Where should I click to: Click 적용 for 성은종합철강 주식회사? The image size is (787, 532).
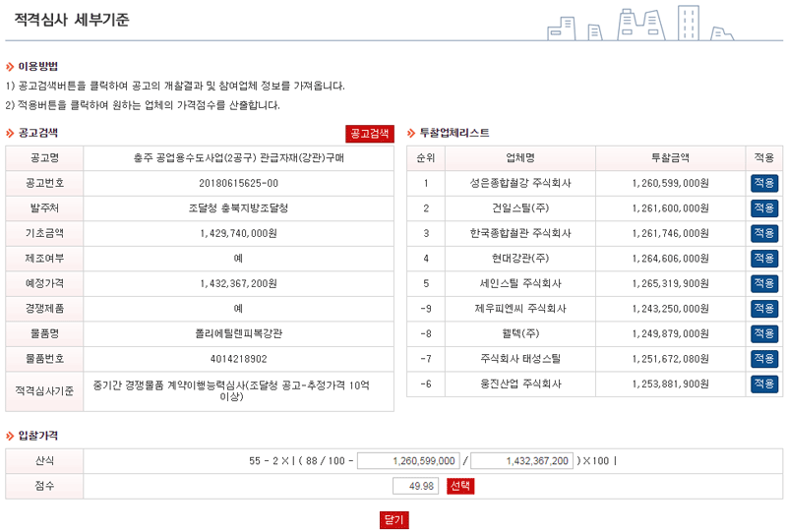[x=763, y=183]
